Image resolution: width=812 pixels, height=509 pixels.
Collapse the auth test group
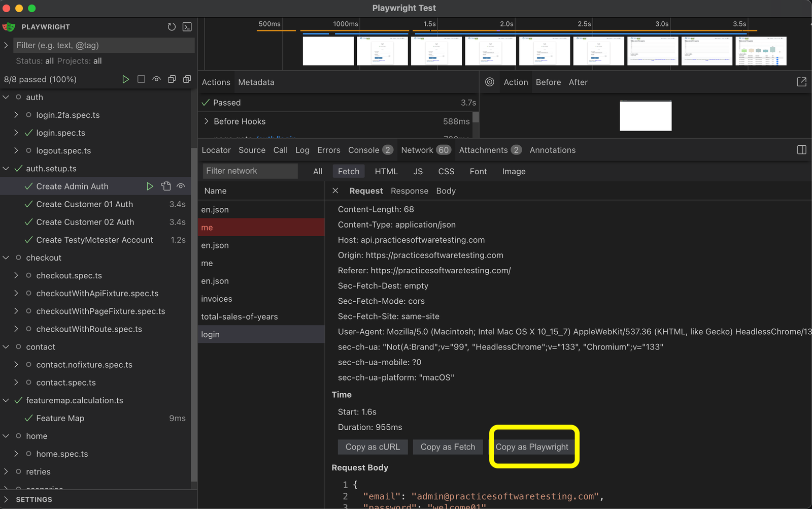click(6, 97)
